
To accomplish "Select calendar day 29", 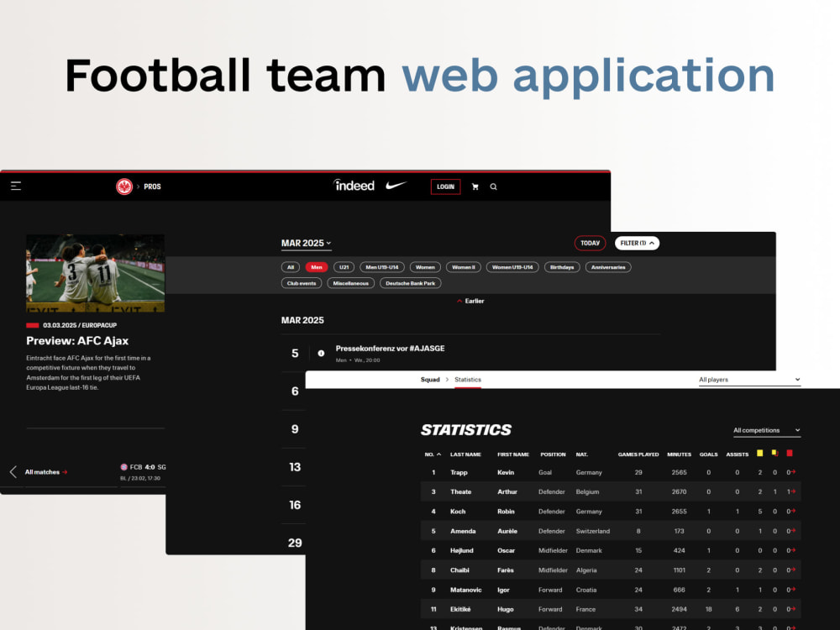I will tap(295, 543).
